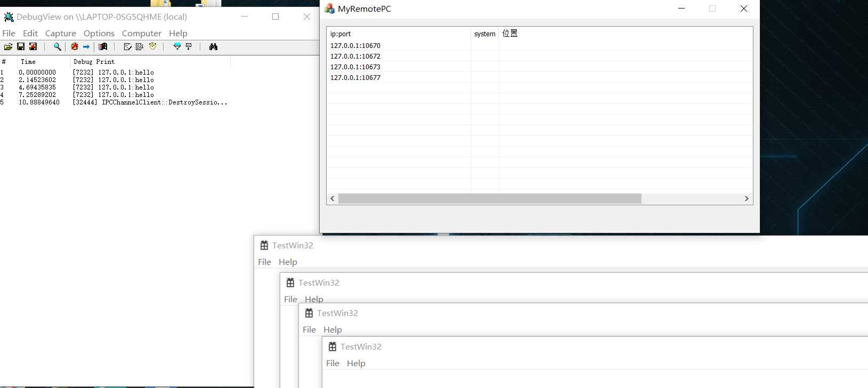The width and height of the screenshot is (868, 388).
Task: Click the first TestWin32 window's title icon
Action: click(264, 245)
